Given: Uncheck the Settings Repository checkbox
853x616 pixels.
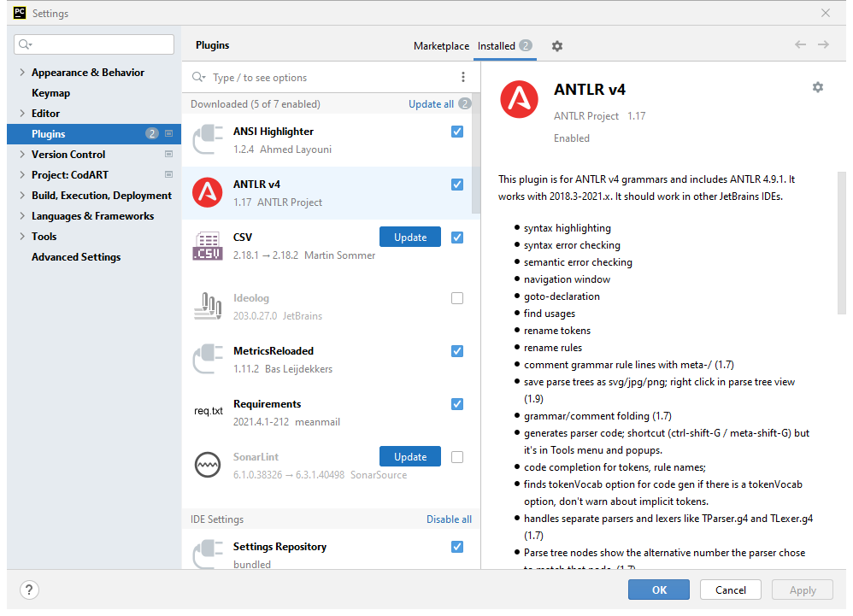Looking at the screenshot, I should point(457,547).
